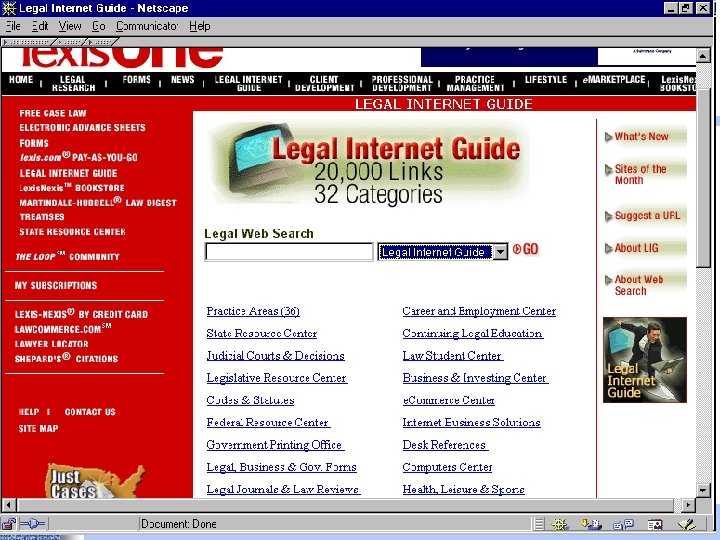
Task: Open the File menu
Action: (x=13, y=26)
